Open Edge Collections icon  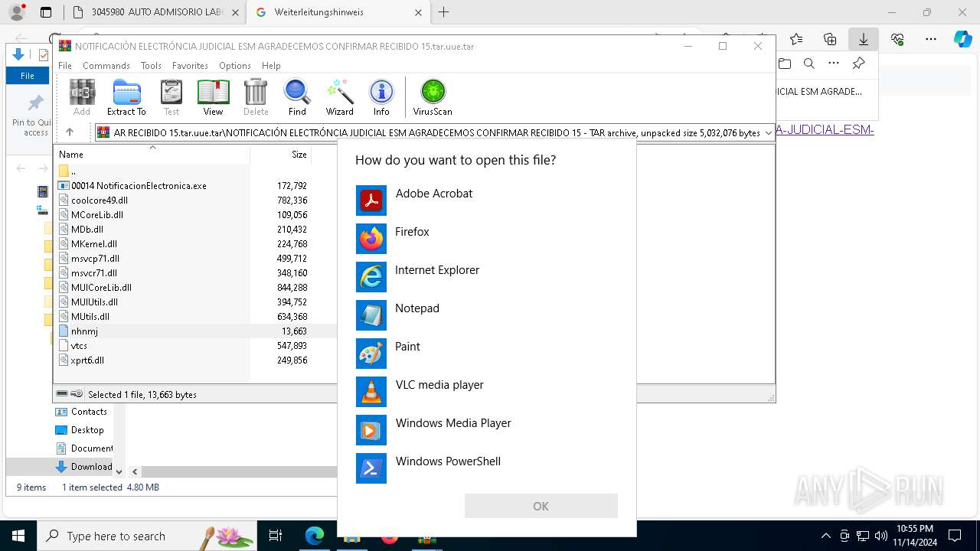pyautogui.click(x=830, y=39)
